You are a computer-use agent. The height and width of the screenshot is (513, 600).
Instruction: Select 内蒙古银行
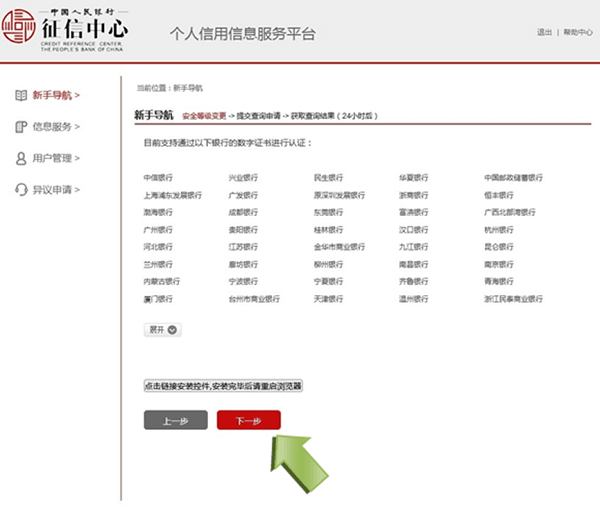[161, 281]
